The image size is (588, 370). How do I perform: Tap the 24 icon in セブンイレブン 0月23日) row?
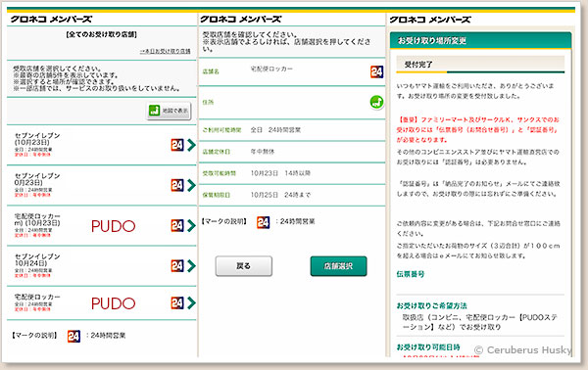tap(177, 185)
